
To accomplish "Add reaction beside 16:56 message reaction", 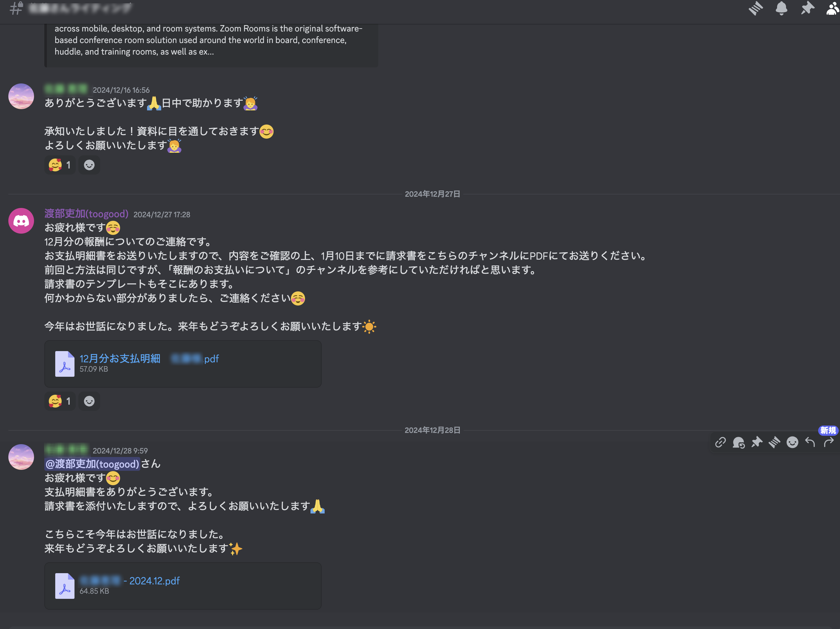I will pos(89,165).
